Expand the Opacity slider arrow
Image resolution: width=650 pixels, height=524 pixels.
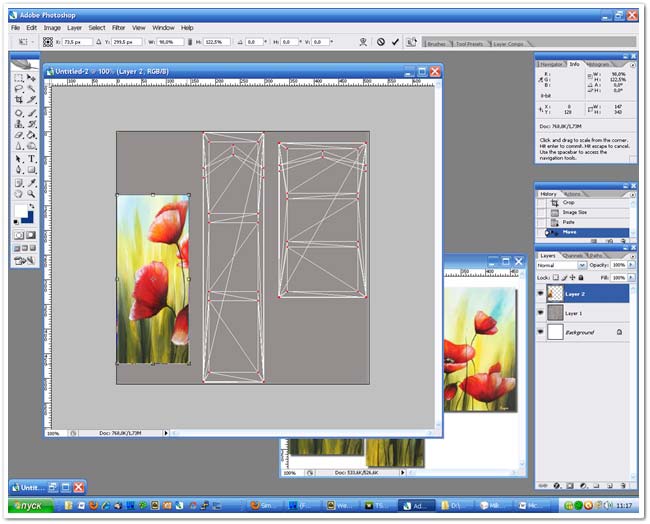click(x=629, y=265)
